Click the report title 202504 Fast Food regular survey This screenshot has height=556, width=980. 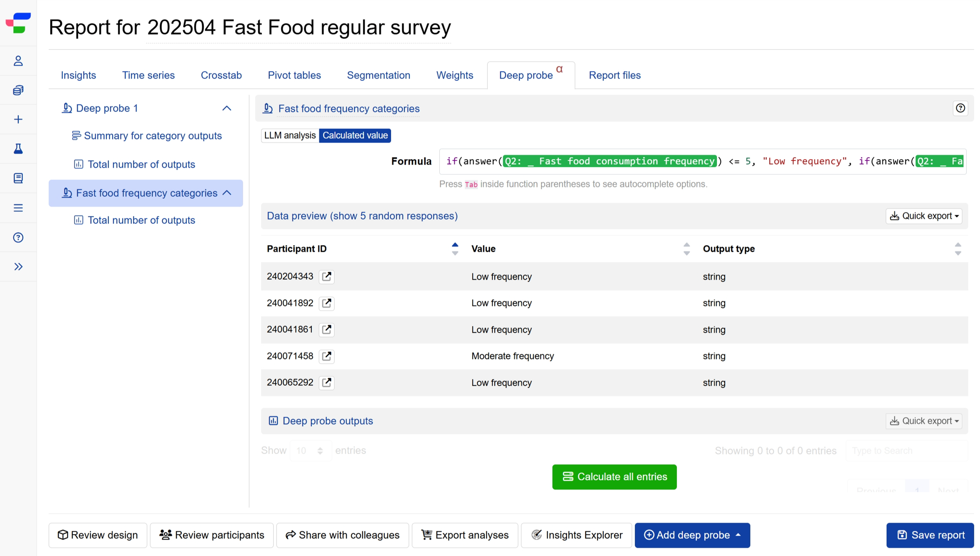click(299, 28)
